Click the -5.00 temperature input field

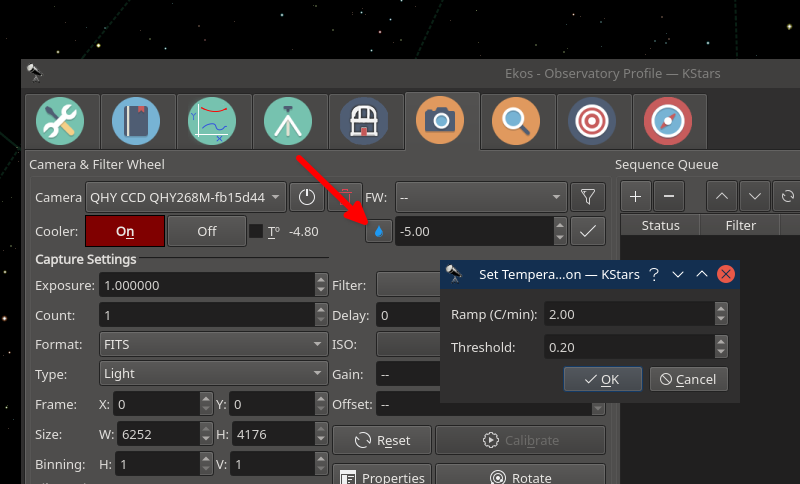point(474,231)
